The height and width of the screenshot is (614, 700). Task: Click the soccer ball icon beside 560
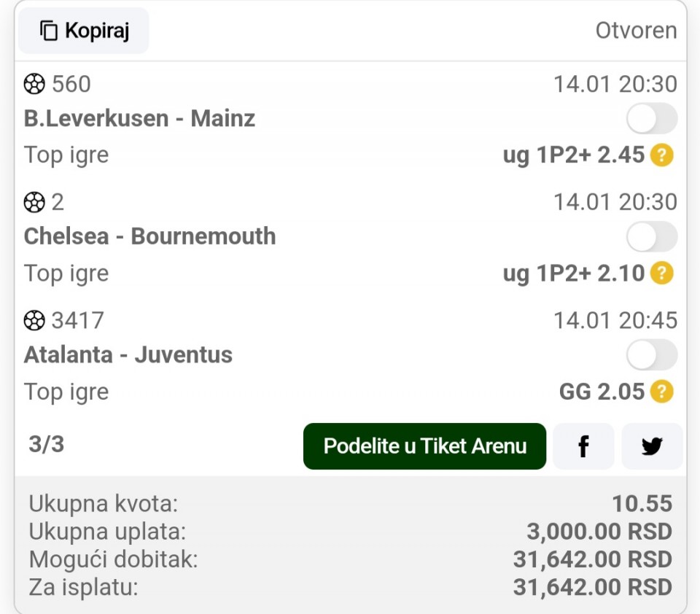coord(34,85)
